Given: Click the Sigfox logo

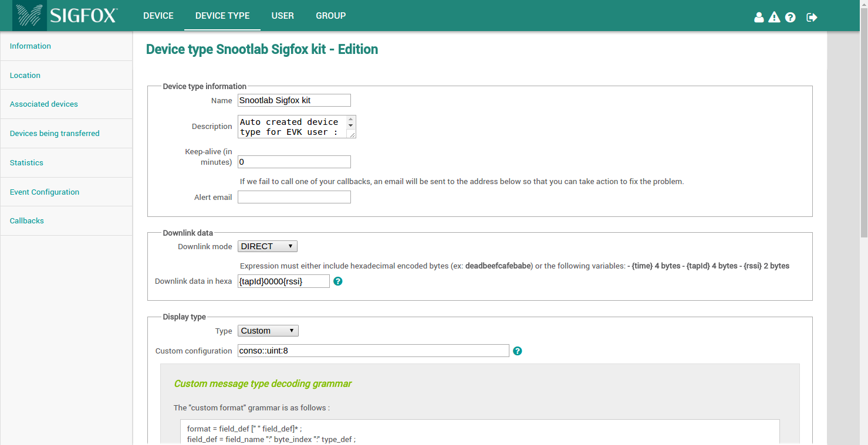Looking at the screenshot, I should pyautogui.click(x=66, y=16).
